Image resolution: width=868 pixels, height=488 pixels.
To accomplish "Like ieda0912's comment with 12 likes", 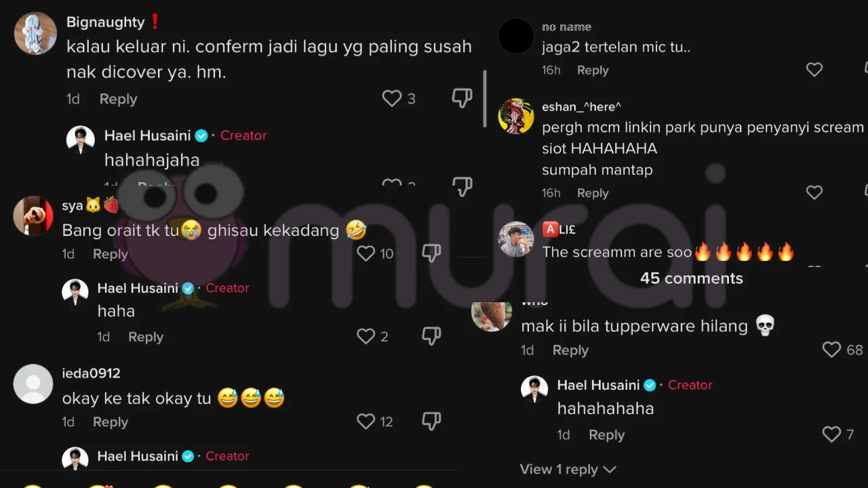I will (366, 422).
